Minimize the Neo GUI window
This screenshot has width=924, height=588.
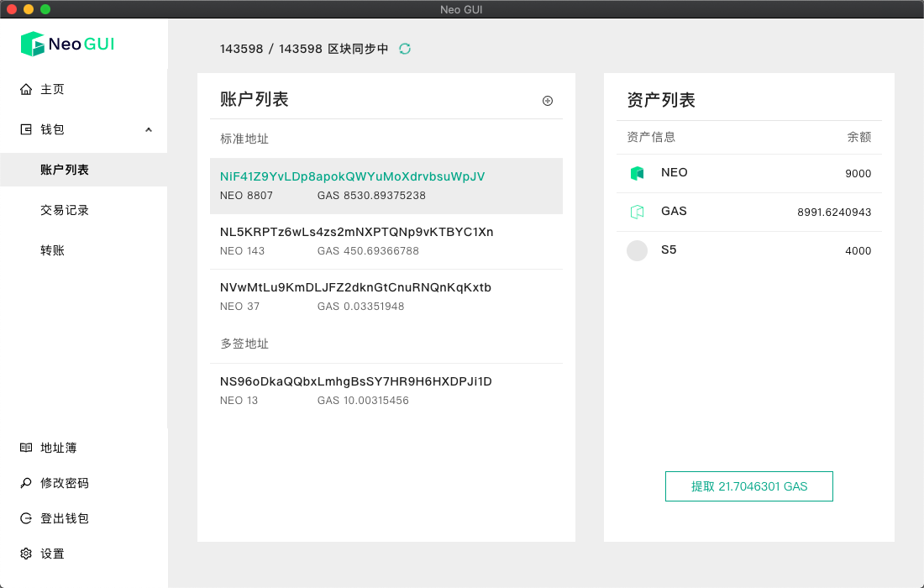click(29, 9)
